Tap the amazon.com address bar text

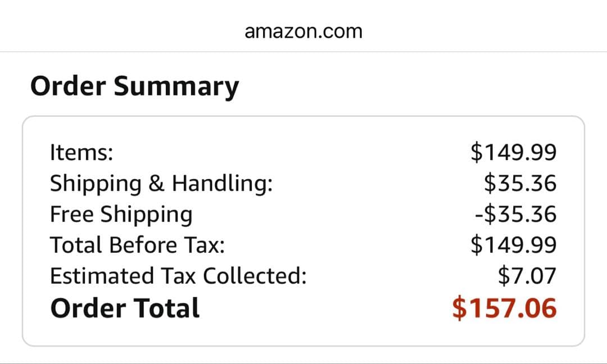click(x=303, y=31)
